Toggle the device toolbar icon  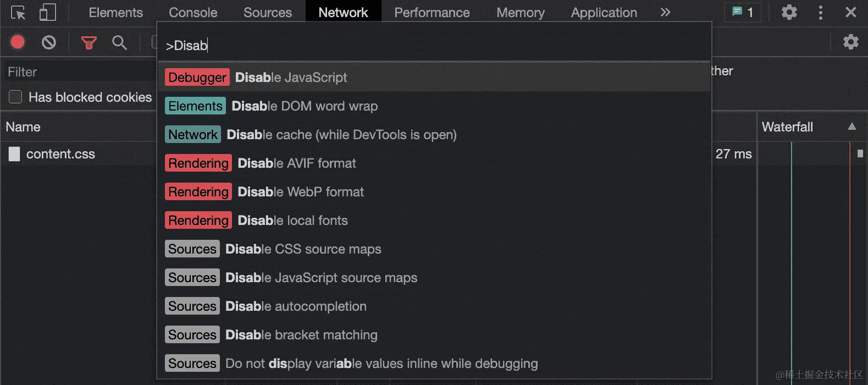click(x=48, y=13)
